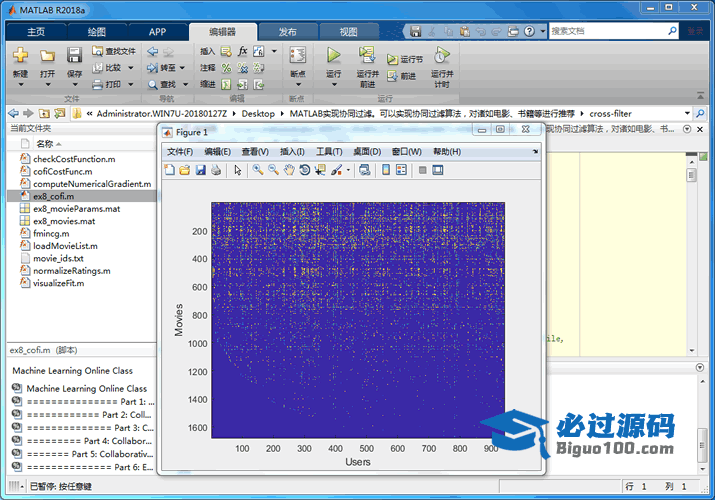Toggle the Insert Legend icon
Viewport: 715px width, 500px height.
(x=401, y=170)
